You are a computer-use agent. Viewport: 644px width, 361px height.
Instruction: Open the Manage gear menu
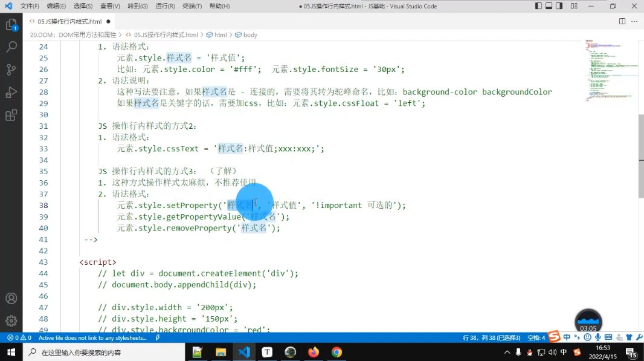(11, 320)
